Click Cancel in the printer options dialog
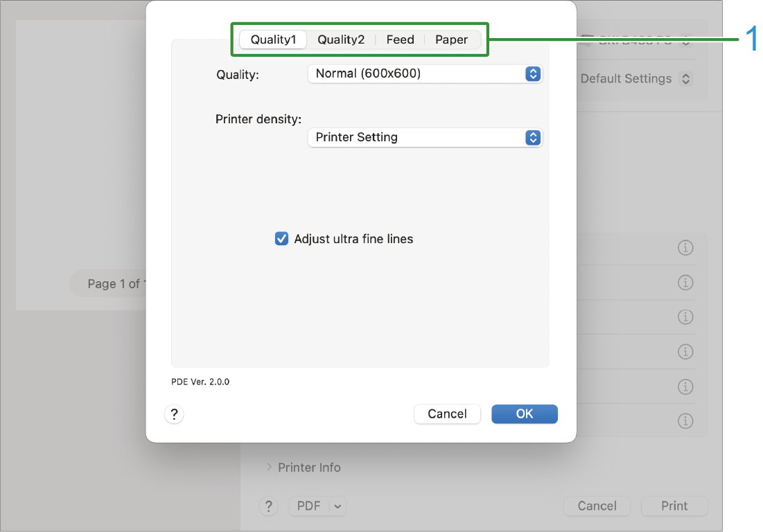Viewport: 763px width, 532px height. pyautogui.click(x=447, y=414)
